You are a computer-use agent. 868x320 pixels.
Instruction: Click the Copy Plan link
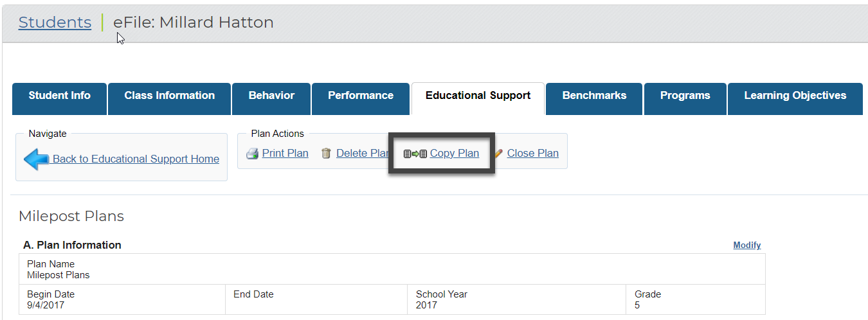455,154
